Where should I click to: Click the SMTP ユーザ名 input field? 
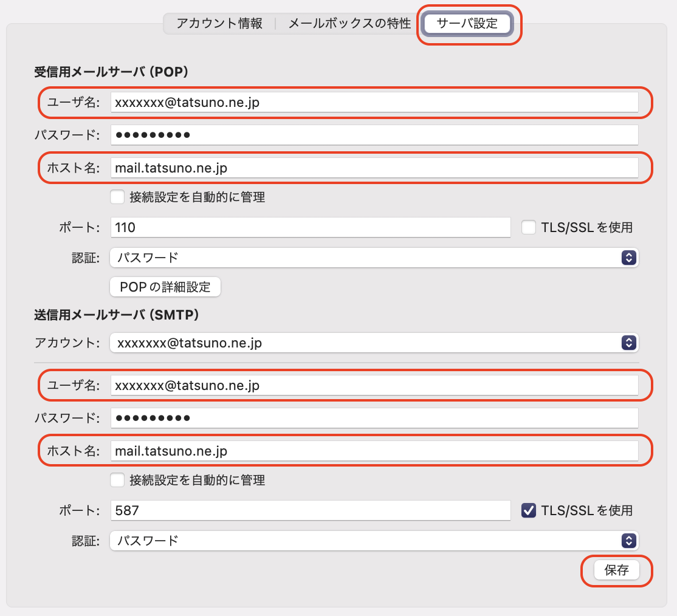click(x=374, y=385)
